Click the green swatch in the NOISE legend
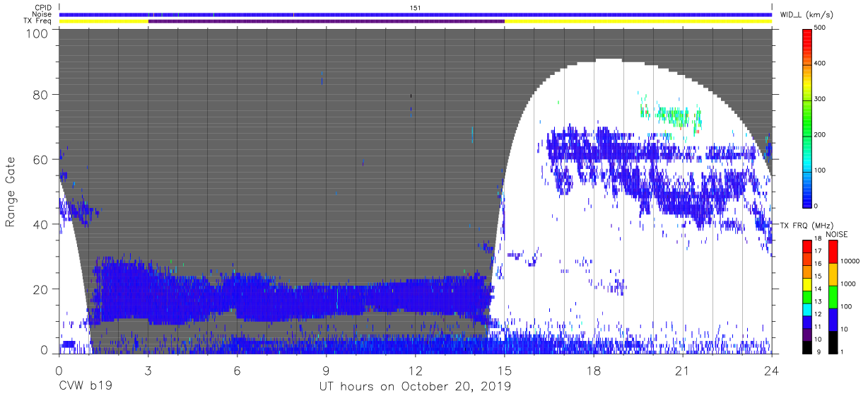 click(833, 296)
